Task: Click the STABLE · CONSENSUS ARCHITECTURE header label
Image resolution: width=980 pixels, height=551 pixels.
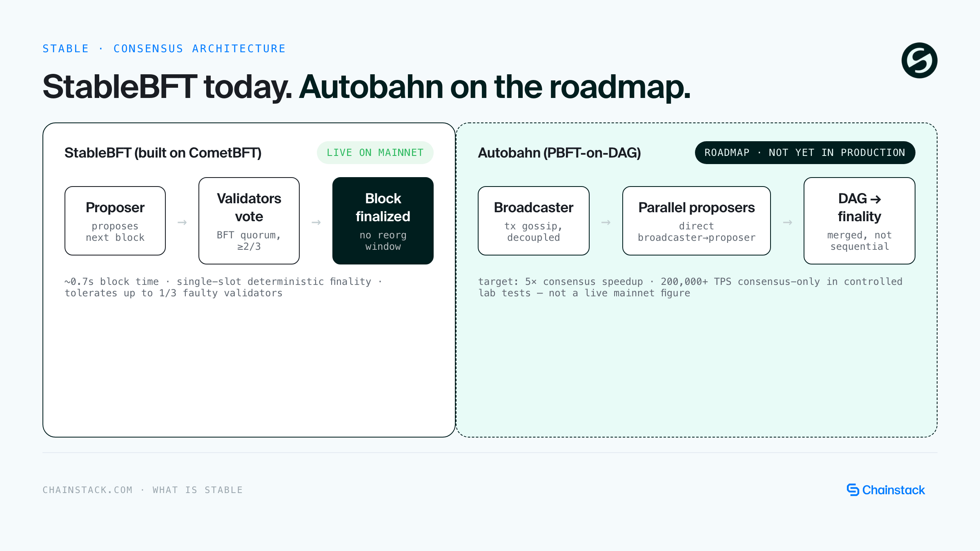Action: [164, 49]
